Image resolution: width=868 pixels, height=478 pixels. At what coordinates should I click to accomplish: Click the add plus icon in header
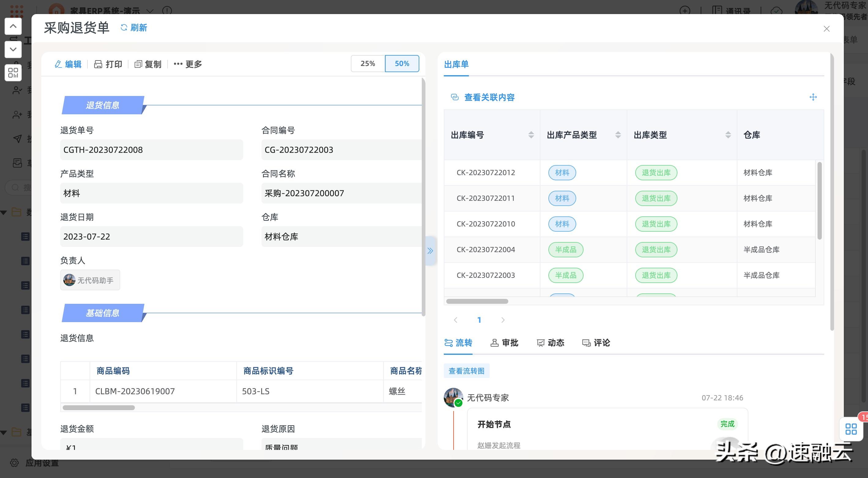pyautogui.click(x=685, y=11)
